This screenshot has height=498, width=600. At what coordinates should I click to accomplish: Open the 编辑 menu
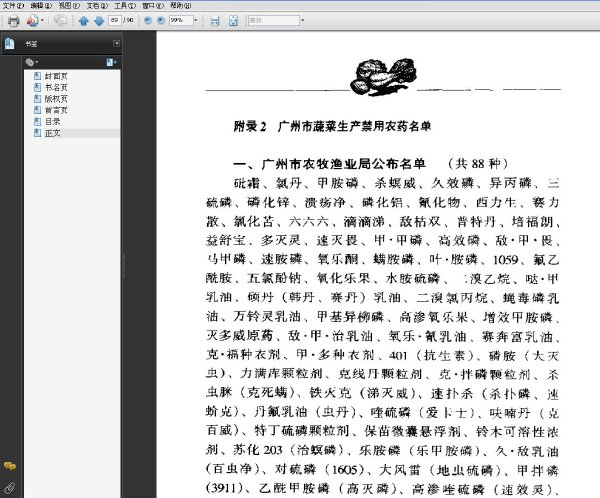41,5
